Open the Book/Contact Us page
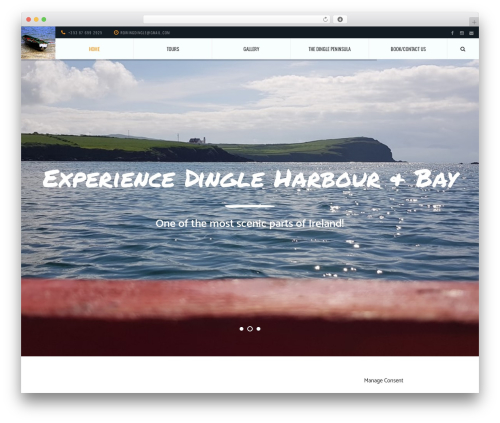500x423 pixels. 408,49
